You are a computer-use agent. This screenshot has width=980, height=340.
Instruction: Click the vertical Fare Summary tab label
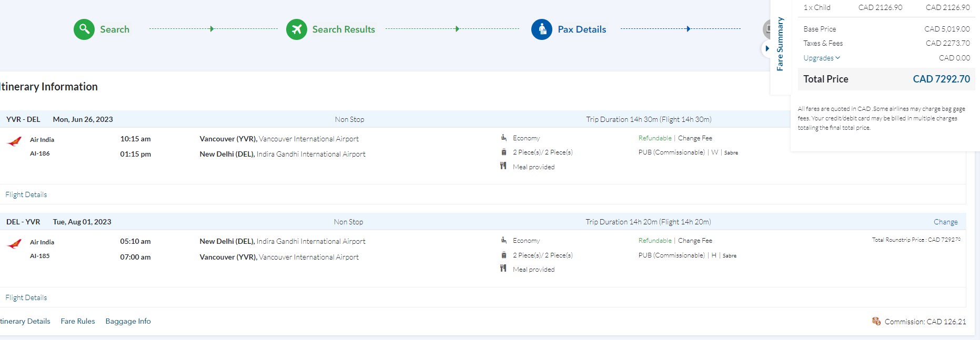coord(780,44)
